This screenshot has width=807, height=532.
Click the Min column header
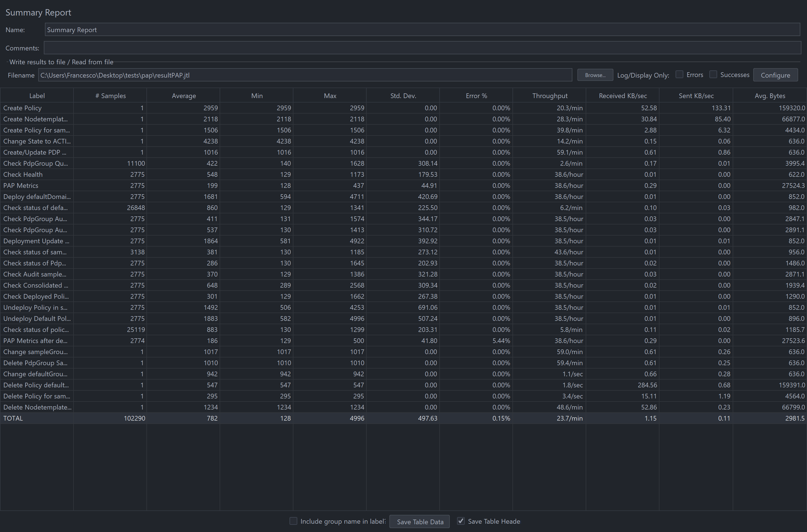tap(257, 96)
